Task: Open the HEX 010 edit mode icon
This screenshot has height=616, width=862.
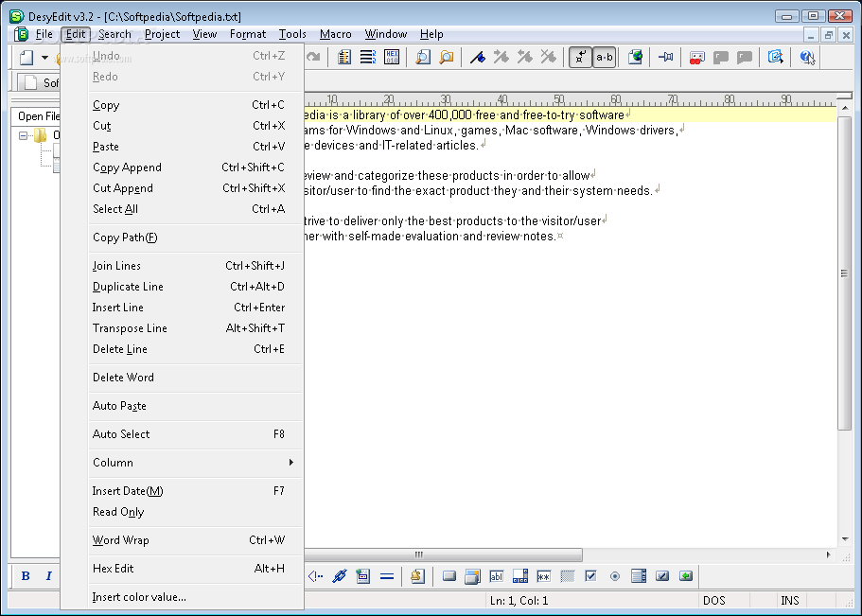Action: (392, 57)
